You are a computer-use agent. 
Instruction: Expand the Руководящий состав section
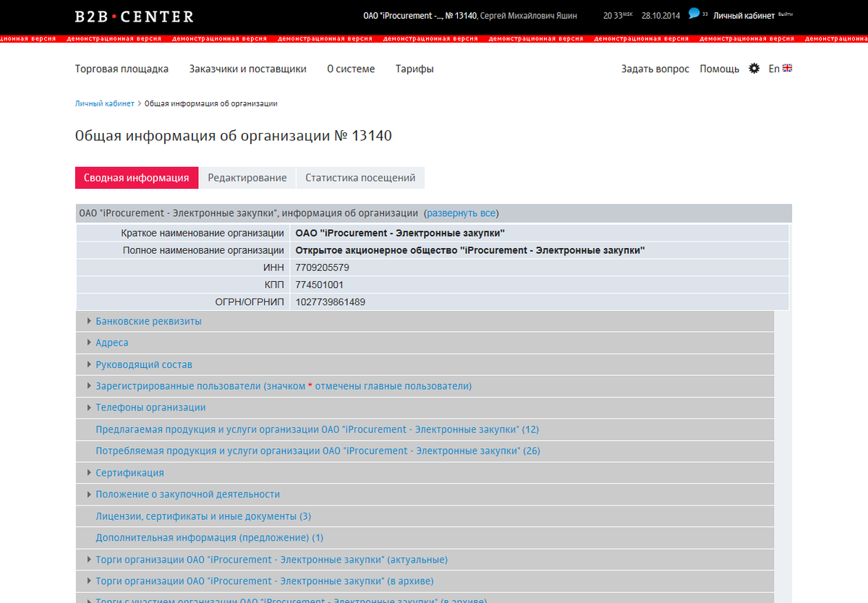[143, 364]
